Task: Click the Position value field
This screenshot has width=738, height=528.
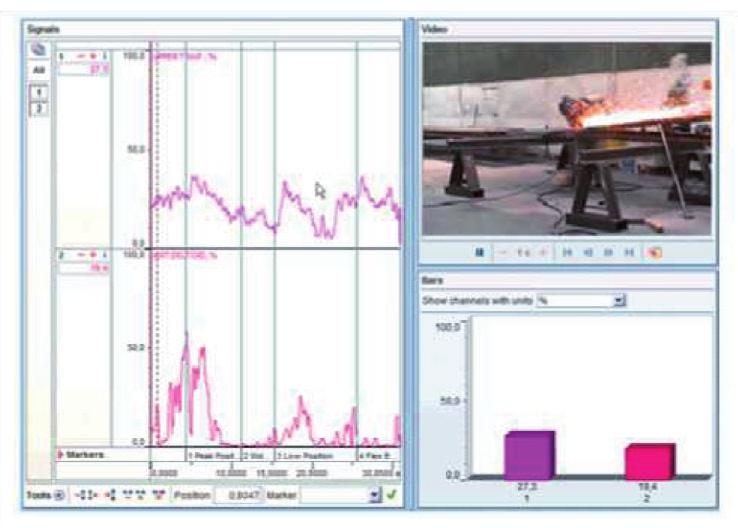Action: tap(239, 495)
